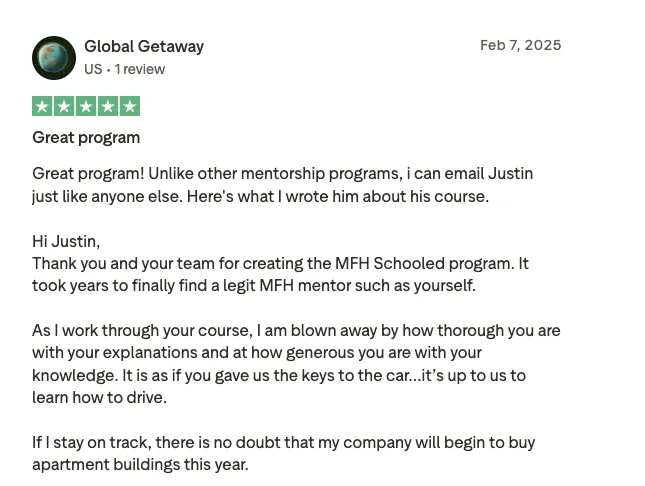645x486 pixels.
Task: Select the second green rating star
Action: click(64, 106)
